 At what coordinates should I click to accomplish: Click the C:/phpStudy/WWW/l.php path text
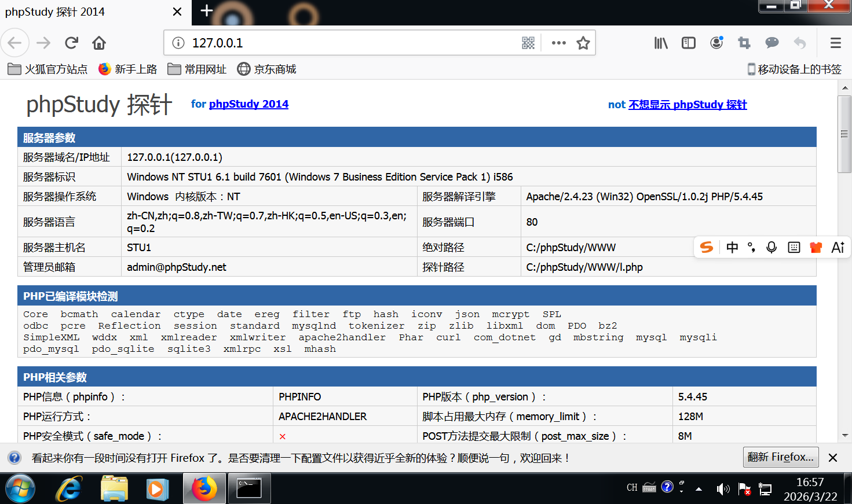pos(584,267)
